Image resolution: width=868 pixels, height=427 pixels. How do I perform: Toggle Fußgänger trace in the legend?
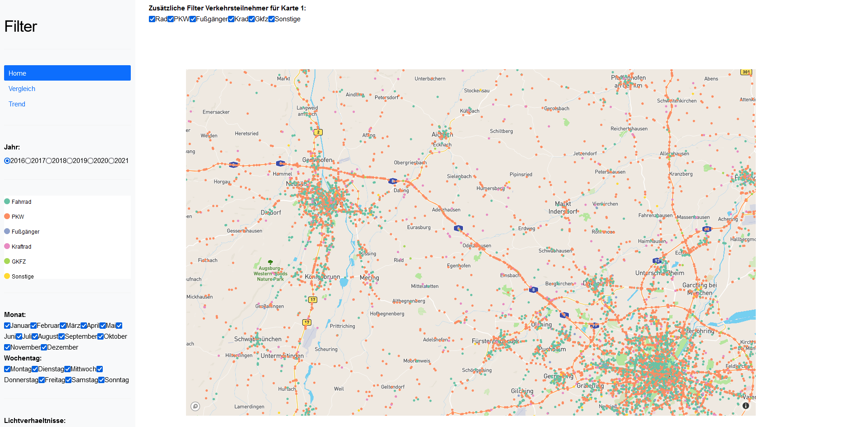pyautogui.click(x=22, y=231)
